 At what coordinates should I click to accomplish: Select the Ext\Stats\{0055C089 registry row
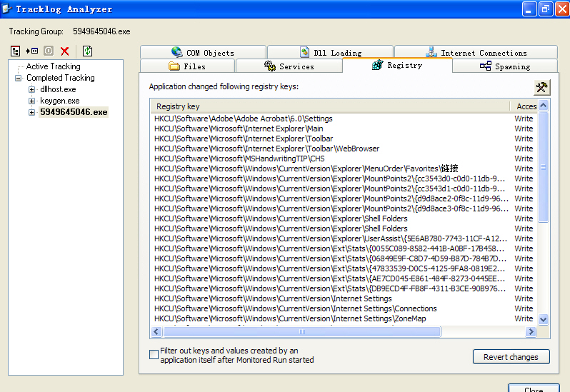[344, 248]
